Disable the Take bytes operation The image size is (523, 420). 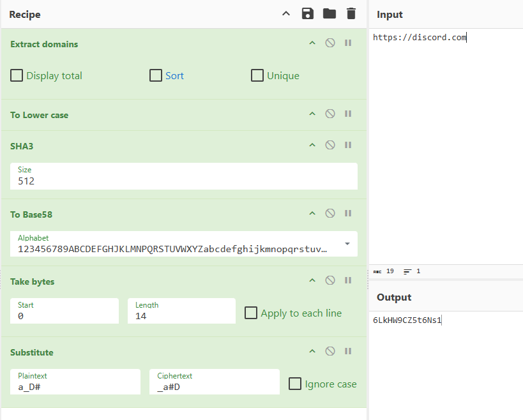330,281
